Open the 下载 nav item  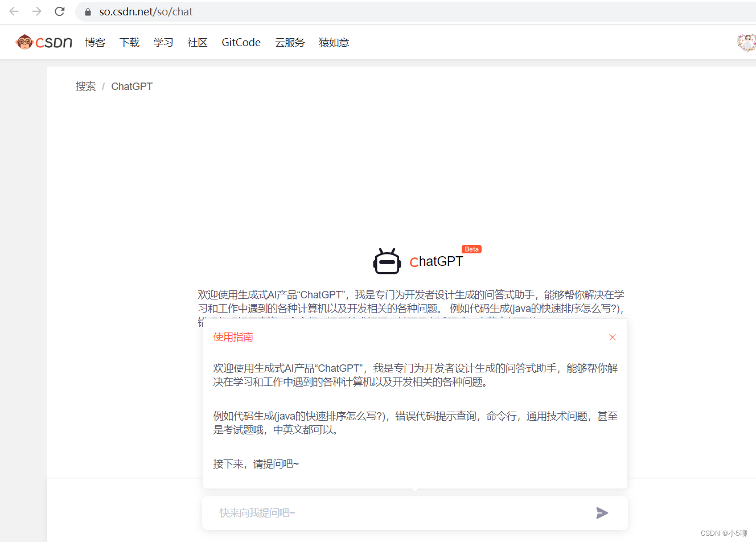129,43
